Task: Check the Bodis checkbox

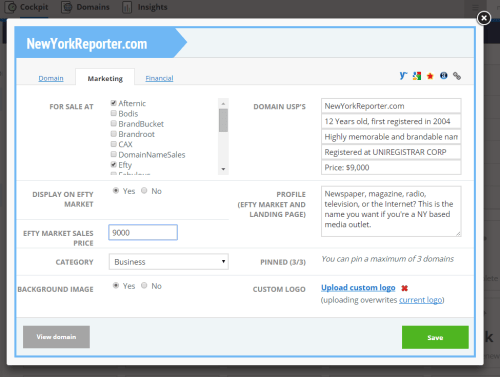Action: [114, 113]
